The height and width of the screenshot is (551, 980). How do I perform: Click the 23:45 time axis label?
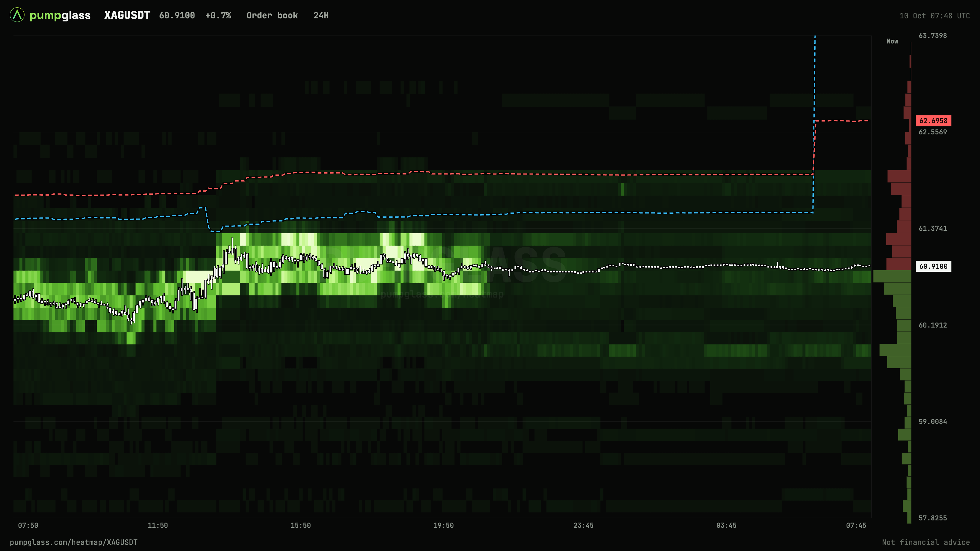(584, 526)
